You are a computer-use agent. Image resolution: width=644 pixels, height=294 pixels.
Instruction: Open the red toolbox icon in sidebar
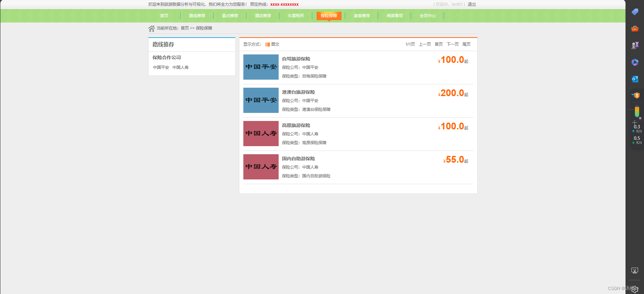pyautogui.click(x=635, y=29)
